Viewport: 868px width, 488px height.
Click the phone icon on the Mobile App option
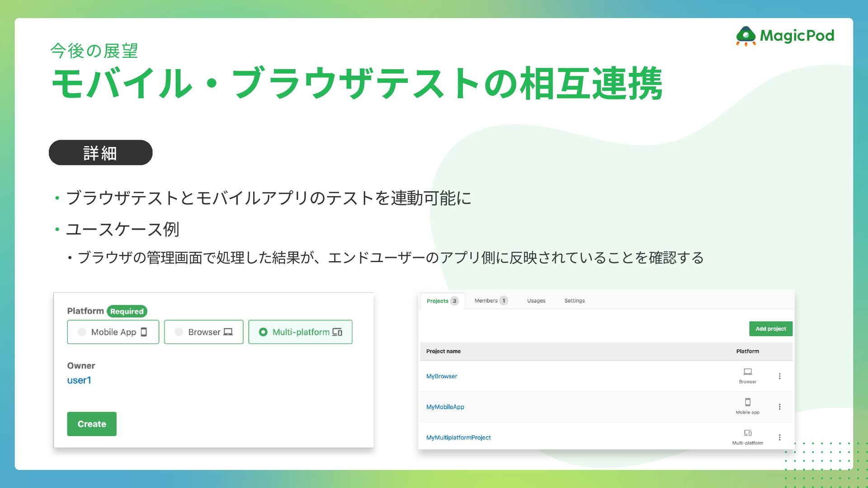point(144,332)
